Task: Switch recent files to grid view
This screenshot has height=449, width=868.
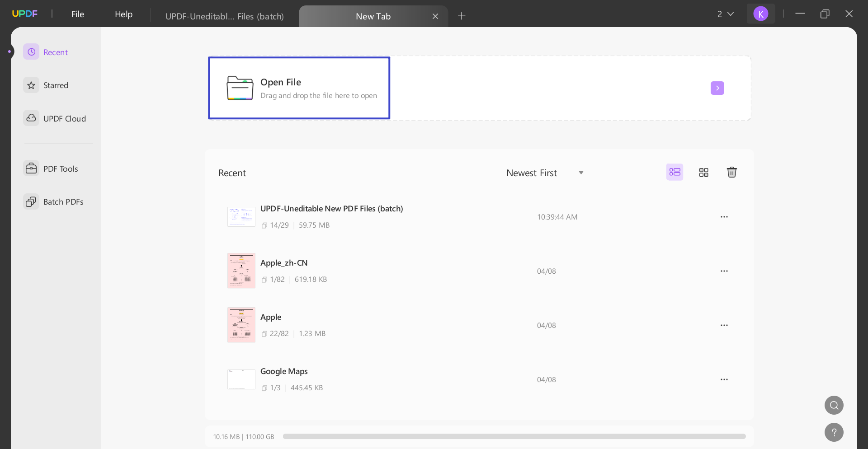Action: pyautogui.click(x=703, y=172)
